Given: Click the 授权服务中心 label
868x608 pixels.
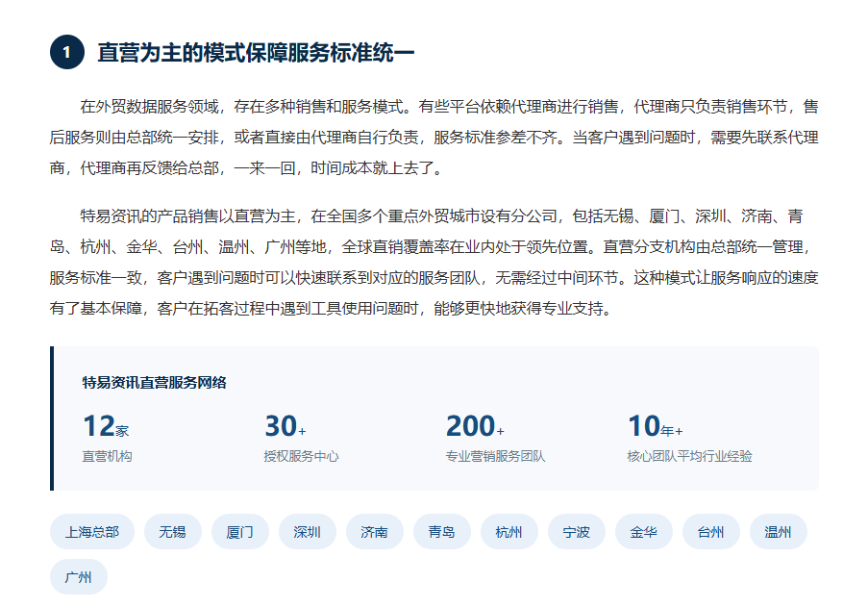Looking at the screenshot, I should (x=301, y=456).
